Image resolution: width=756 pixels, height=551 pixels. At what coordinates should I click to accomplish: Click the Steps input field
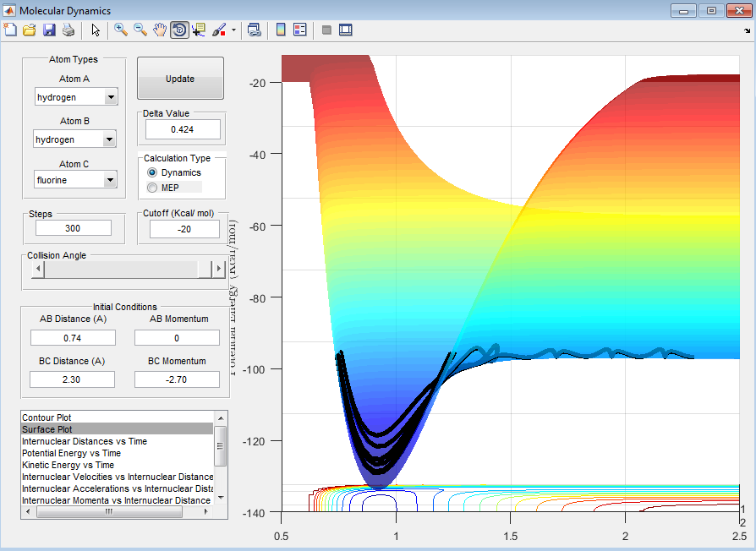pyautogui.click(x=74, y=228)
